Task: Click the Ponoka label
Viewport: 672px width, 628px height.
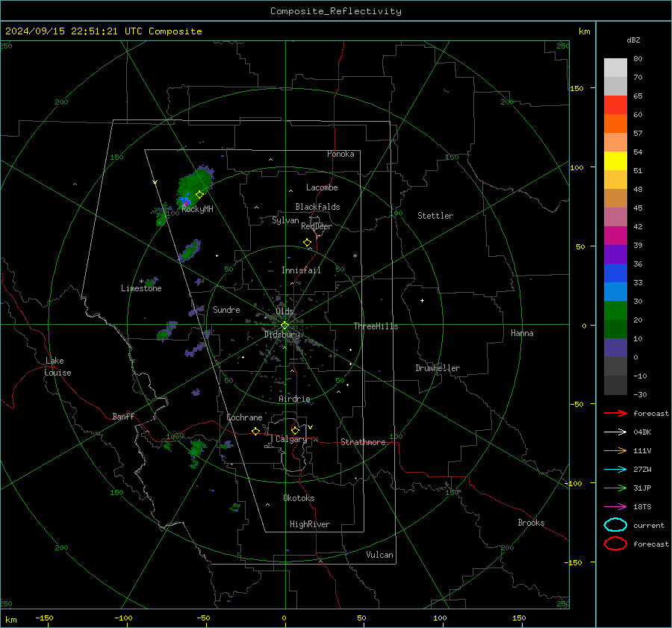Action: tap(340, 154)
